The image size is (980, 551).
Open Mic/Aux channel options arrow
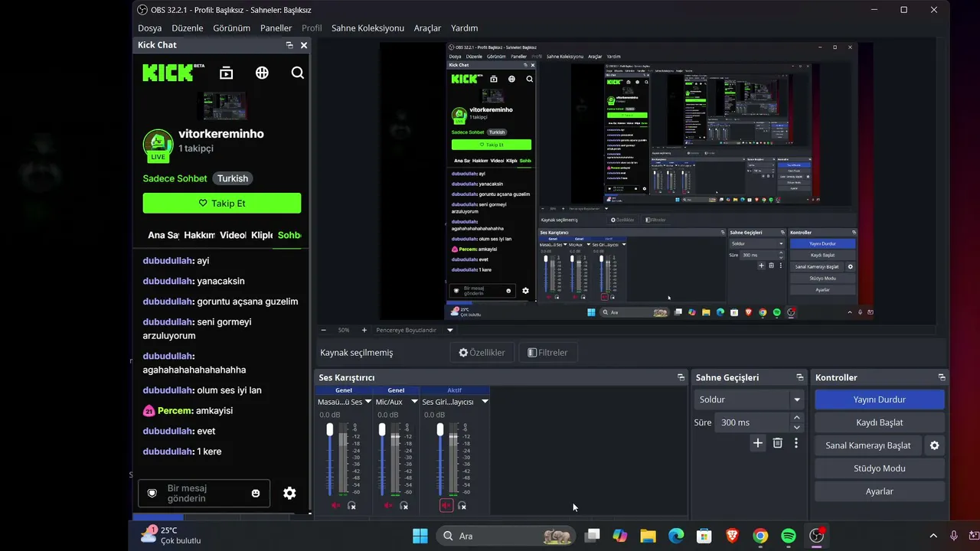414,402
